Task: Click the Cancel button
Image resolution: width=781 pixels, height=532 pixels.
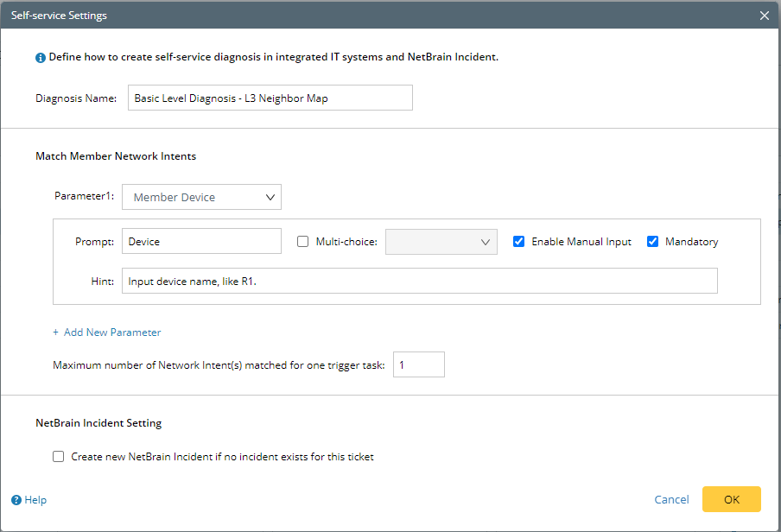Action: coord(671,500)
